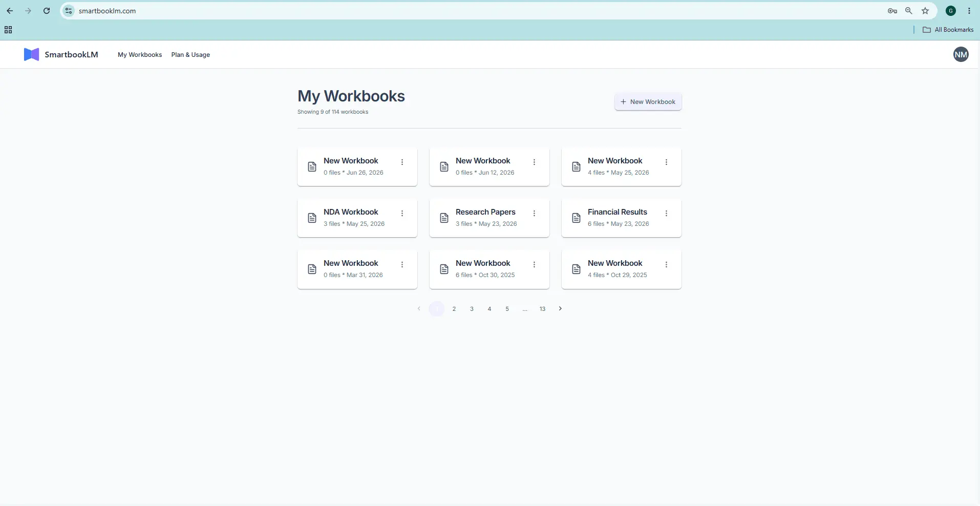Image resolution: width=980 pixels, height=506 pixels.
Task: Open options menu for Research Papers
Action: pyautogui.click(x=535, y=213)
